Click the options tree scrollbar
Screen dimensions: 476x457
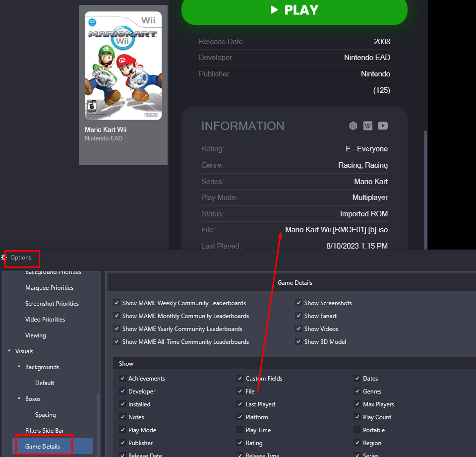[x=98, y=425]
